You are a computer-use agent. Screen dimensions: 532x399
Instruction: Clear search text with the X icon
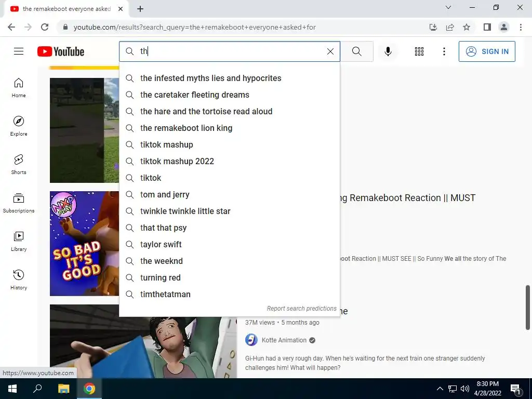pos(330,51)
